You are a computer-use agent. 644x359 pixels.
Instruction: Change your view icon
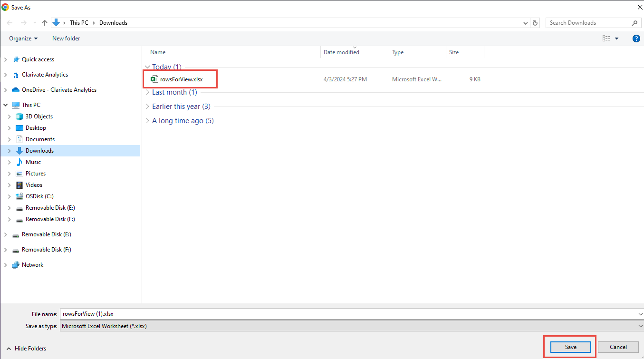(x=606, y=39)
